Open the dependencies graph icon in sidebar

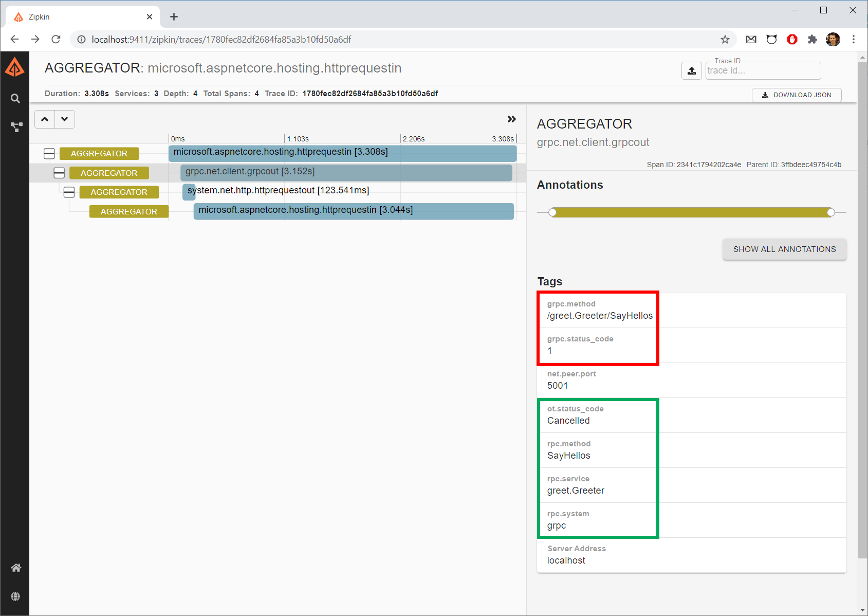click(16, 127)
